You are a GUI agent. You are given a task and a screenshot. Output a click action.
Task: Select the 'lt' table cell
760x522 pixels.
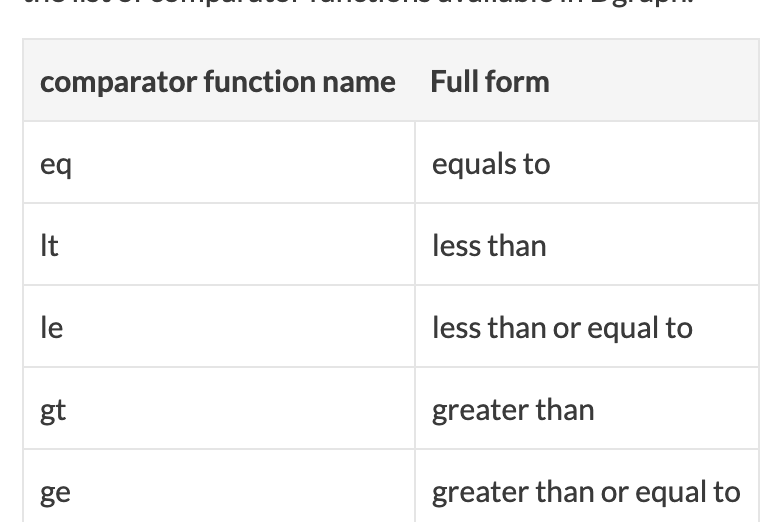pyautogui.click(x=49, y=246)
